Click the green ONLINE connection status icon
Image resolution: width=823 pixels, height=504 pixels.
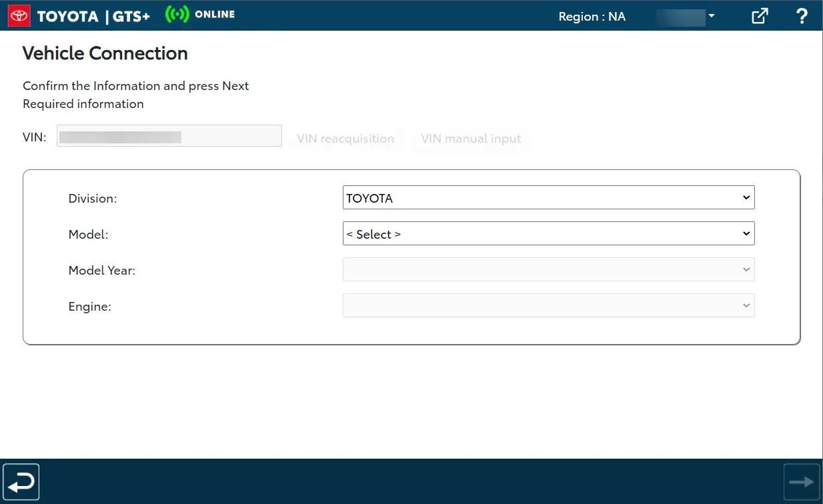[x=177, y=15]
